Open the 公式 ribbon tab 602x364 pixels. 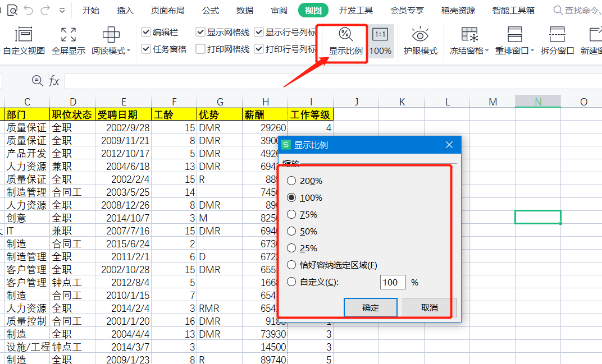[211, 10]
